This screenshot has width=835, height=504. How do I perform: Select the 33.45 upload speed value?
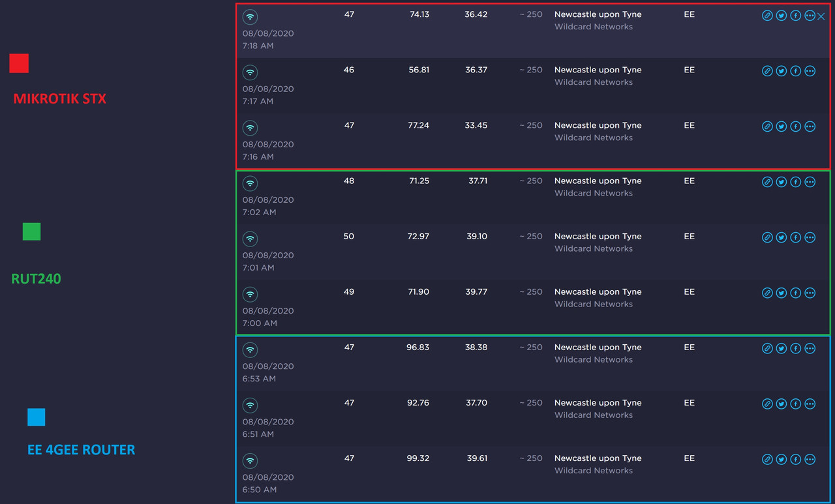click(476, 125)
